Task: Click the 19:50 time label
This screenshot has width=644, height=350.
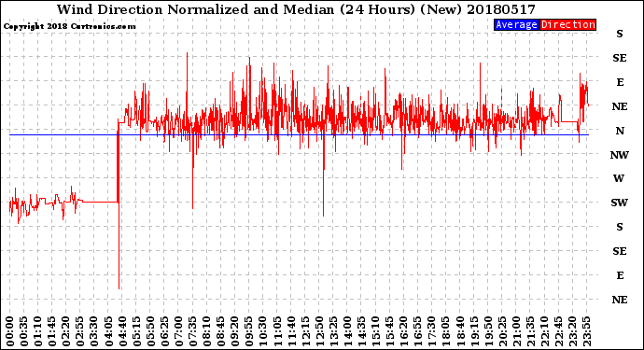Action: (x=488, y=331)
